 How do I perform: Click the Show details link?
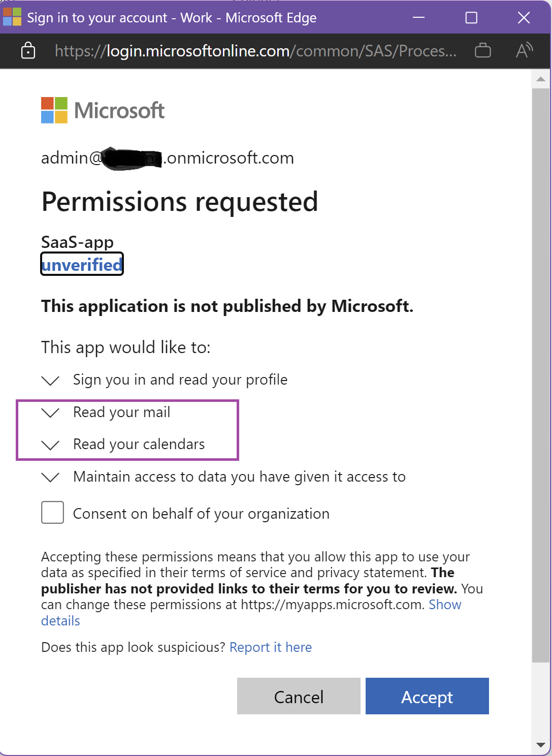445,605
